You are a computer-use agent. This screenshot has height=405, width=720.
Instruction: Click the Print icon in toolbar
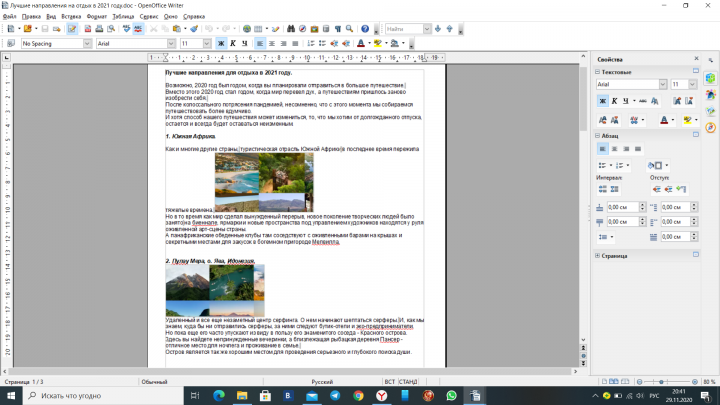coord(99,29)
